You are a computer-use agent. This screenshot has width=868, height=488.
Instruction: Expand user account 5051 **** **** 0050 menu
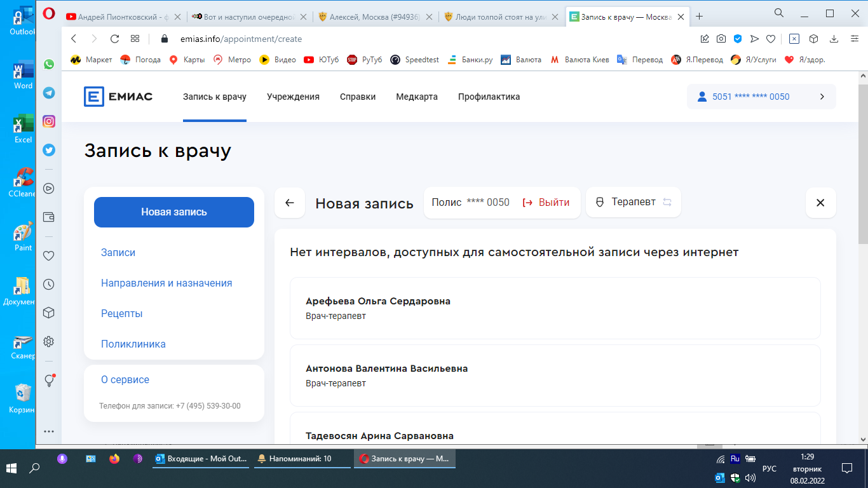(761, 97)
